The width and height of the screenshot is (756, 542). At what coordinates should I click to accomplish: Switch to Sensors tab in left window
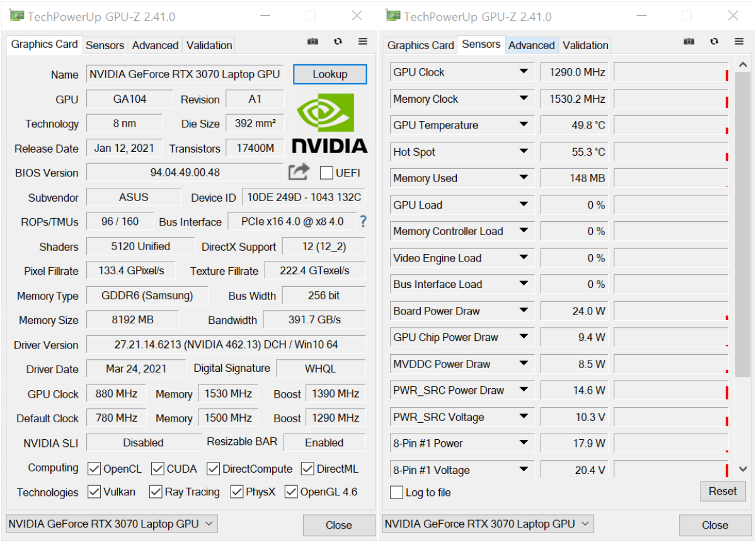[x=105, y=45]
